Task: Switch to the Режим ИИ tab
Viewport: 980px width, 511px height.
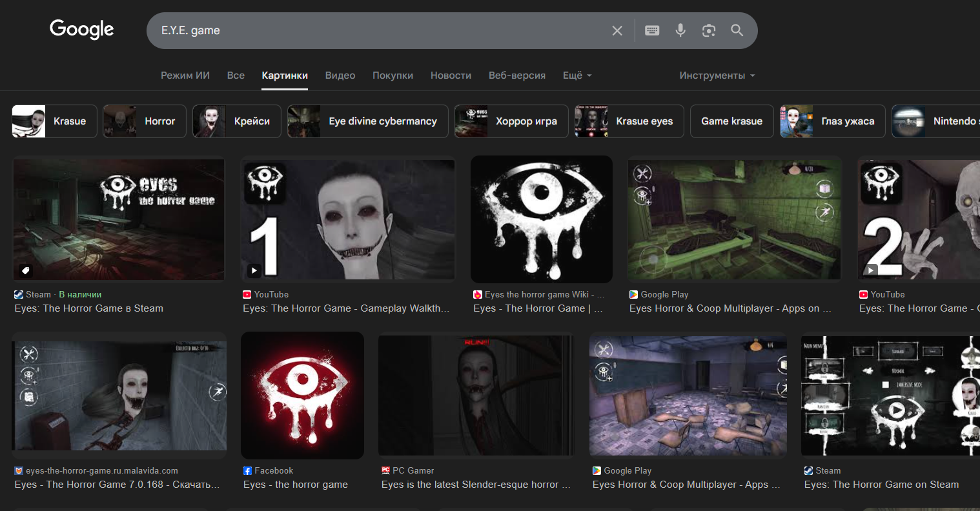Action: point(185,75)
